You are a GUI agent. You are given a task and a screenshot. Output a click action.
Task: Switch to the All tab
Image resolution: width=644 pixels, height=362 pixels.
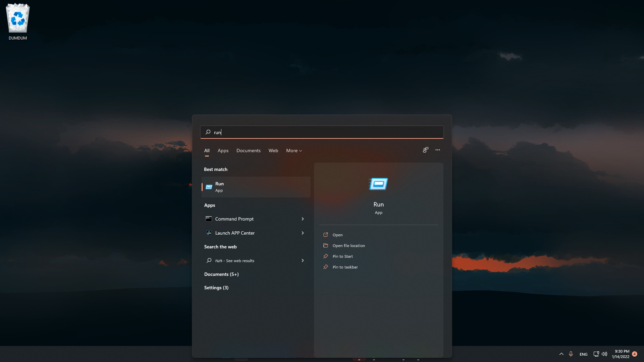tap(207, 150)
